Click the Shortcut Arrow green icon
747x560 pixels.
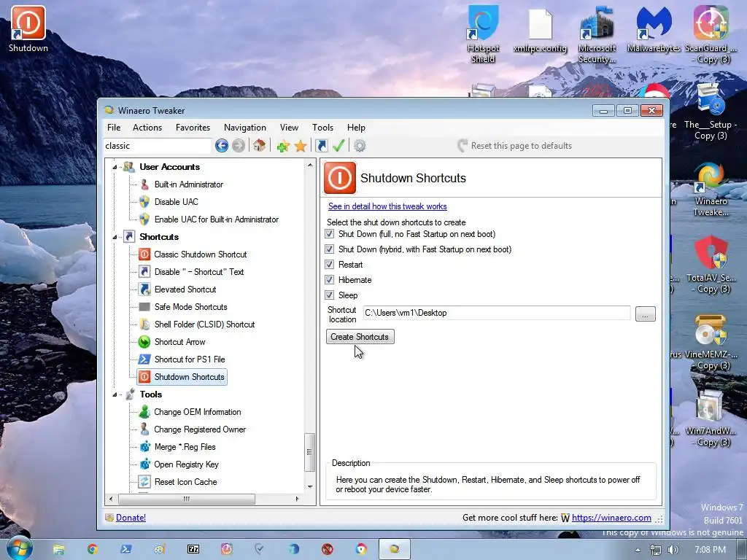click(144, 342)
